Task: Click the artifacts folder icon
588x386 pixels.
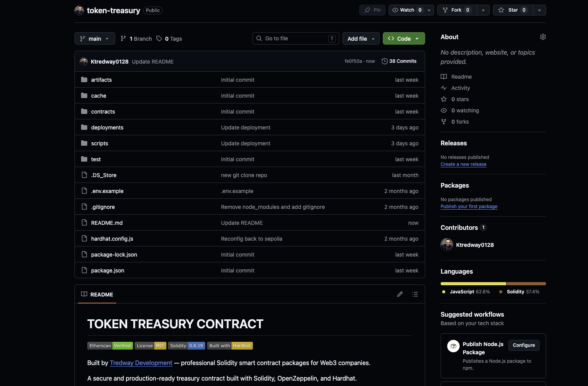Action: pyautogui.click(x=84, y=79)
